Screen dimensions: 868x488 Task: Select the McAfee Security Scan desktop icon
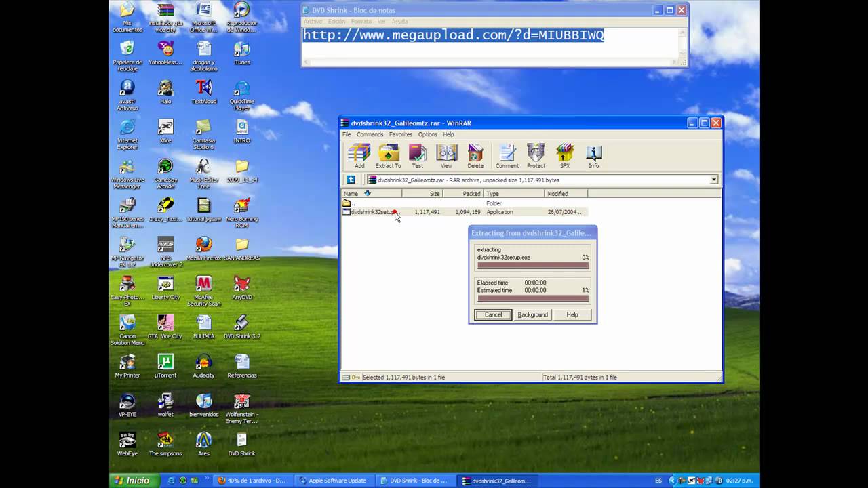(203, 291)
